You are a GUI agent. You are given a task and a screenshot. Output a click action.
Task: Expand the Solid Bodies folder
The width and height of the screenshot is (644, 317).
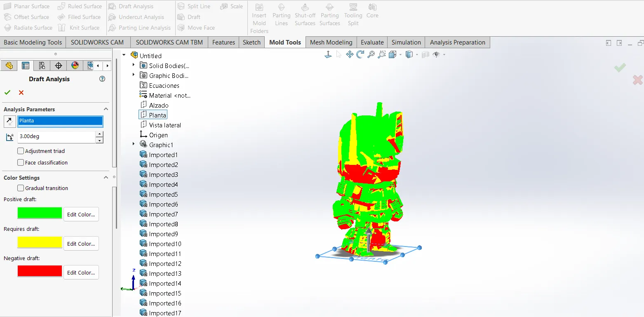(133, 65)
